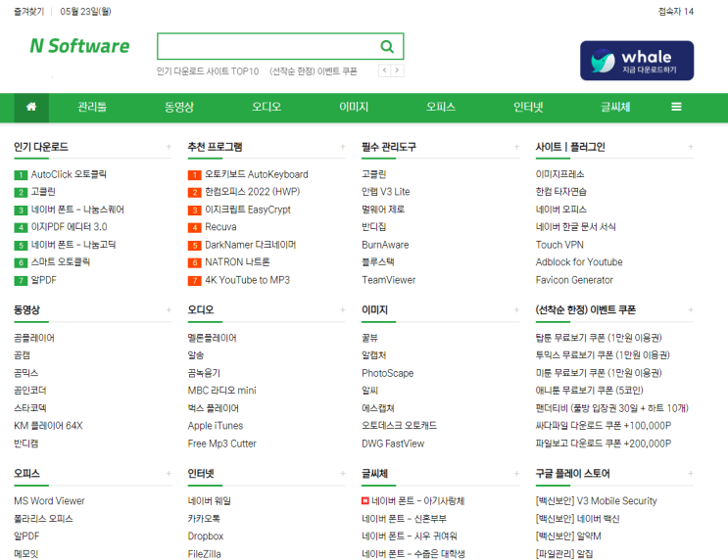The height and width of the screenshot is (560, 728).
Task: Expand 인터넷 section plus icon
Action: pyautogui.click(x=343, y=474)
